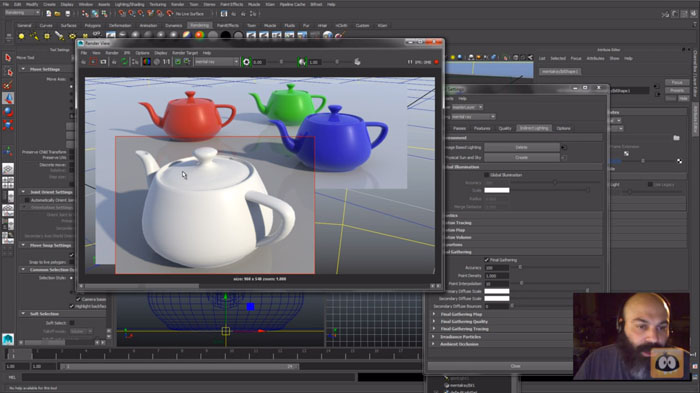Click the Snapshot camera icon in Render View
700x393 pixels.
tap(104, 62)
